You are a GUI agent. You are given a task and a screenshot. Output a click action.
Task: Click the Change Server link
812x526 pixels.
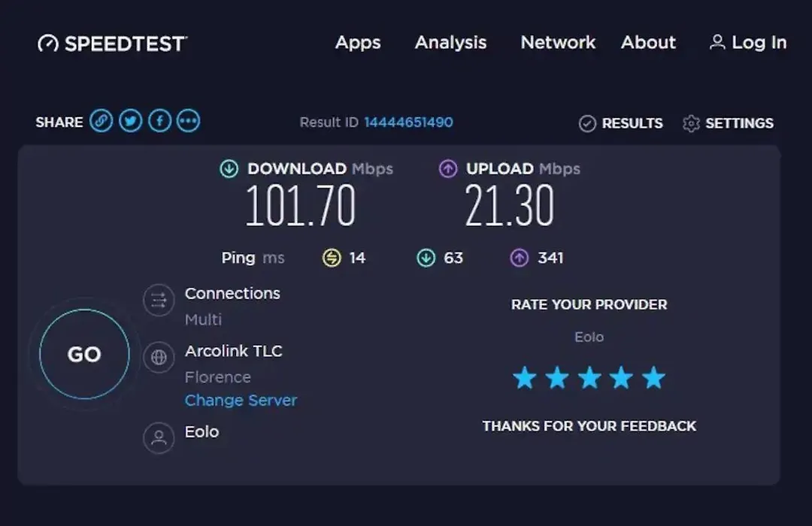click(241, 401)
